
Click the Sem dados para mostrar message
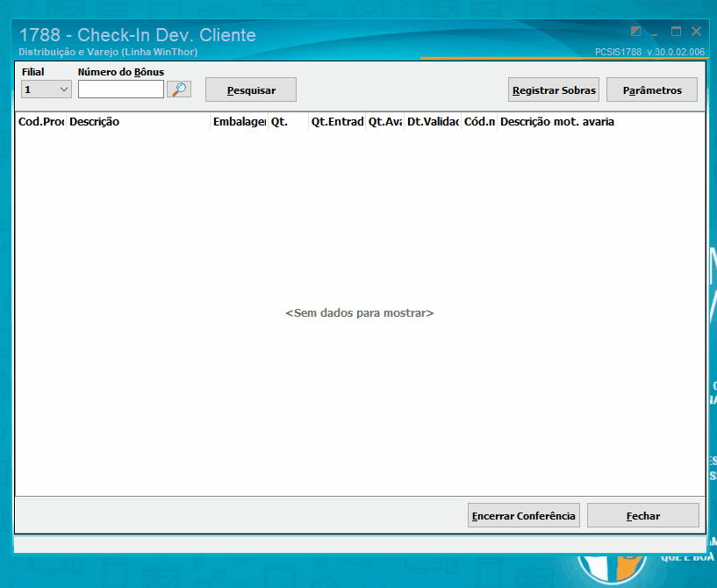(360, 313)
